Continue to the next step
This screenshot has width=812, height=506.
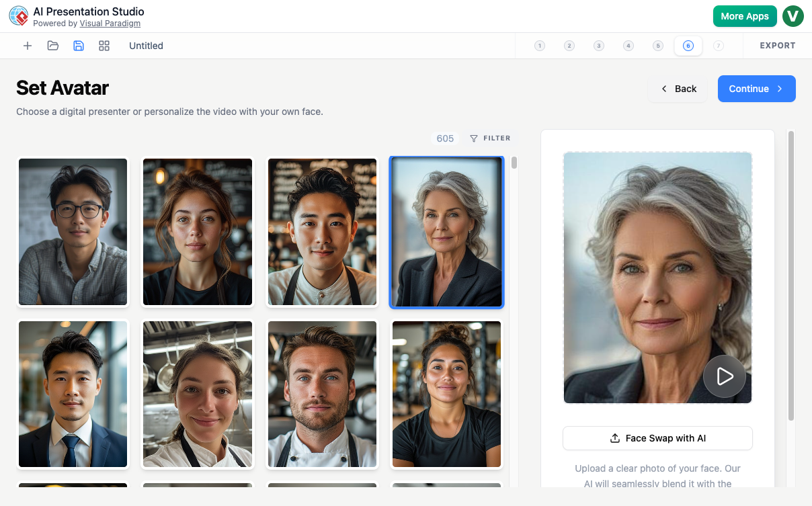pos(757,89)
